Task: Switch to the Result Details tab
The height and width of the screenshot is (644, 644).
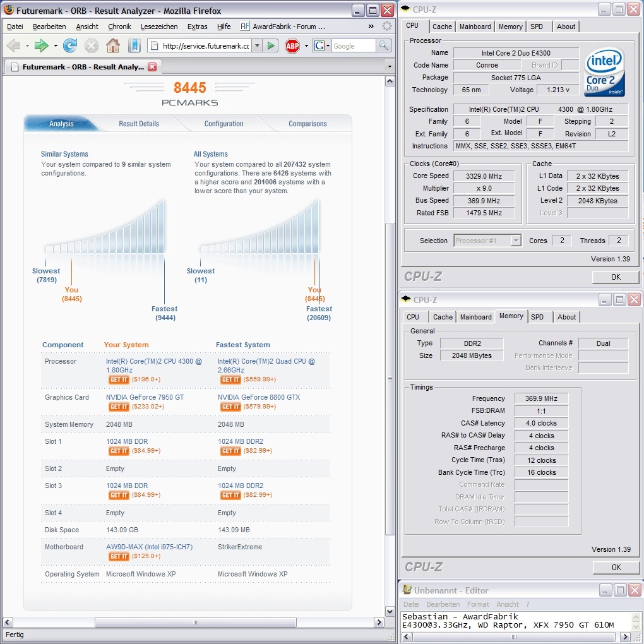Action: tap(139, 124)
